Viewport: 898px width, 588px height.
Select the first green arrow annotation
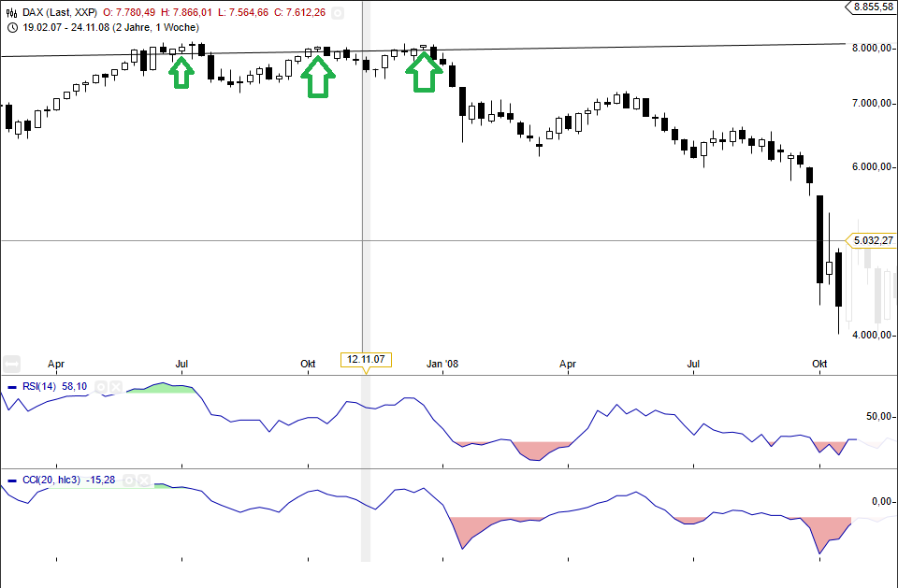tap(180, 72)
